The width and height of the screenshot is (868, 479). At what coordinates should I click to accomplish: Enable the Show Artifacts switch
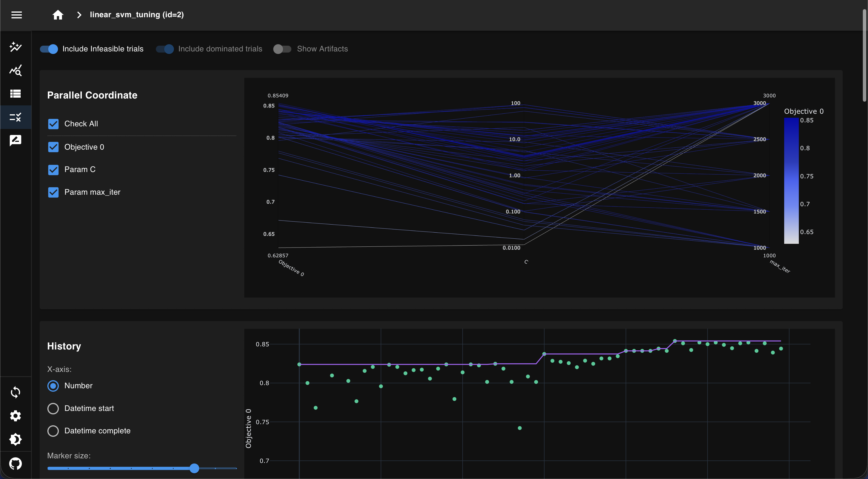point(282,49)
